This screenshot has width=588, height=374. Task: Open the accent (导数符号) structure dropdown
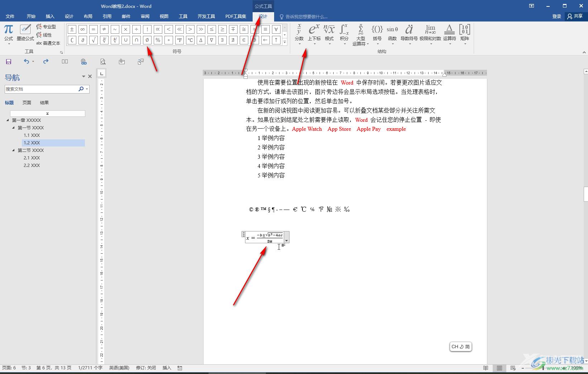[409, 35]
